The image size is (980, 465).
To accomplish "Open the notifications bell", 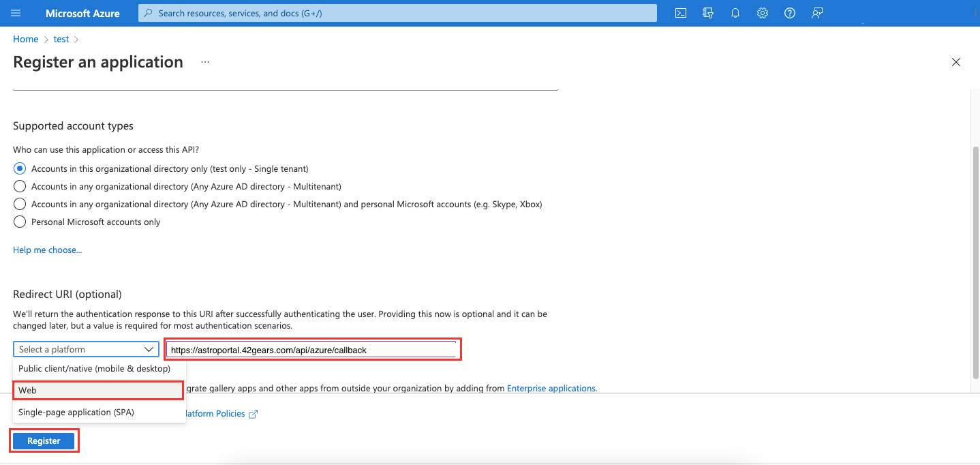I will 735,13.
